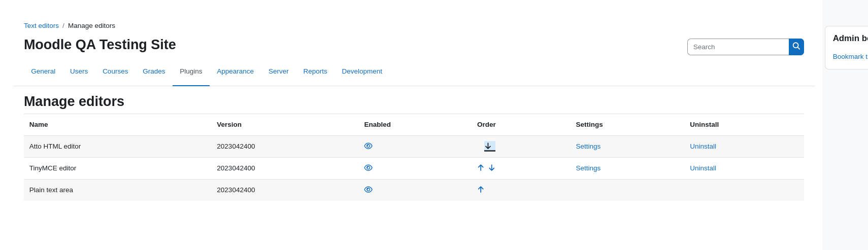Move Atto HTML editor down in order
Viewport: 868px width, 250px height.
(x=489, y=146)
